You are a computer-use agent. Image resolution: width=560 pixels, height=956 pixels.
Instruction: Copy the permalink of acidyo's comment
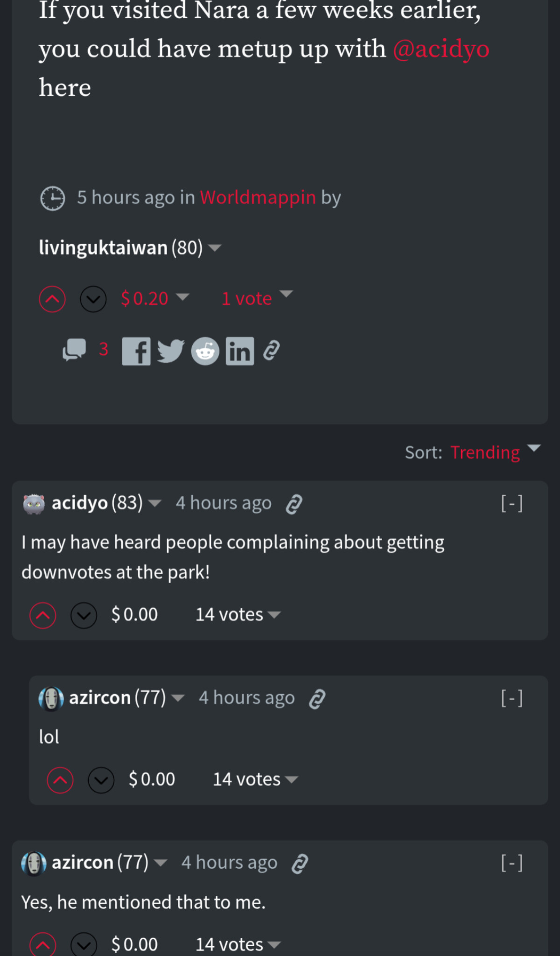coord(294,504)
